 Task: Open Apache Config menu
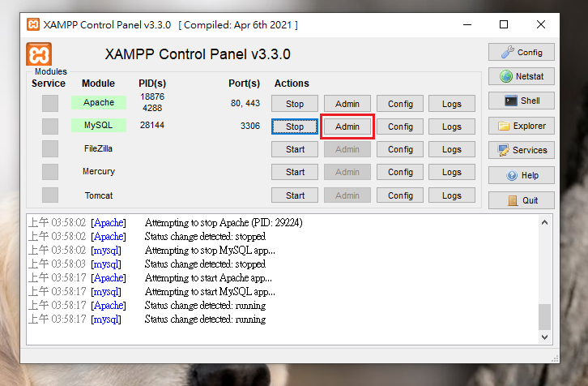click(400, 104)
